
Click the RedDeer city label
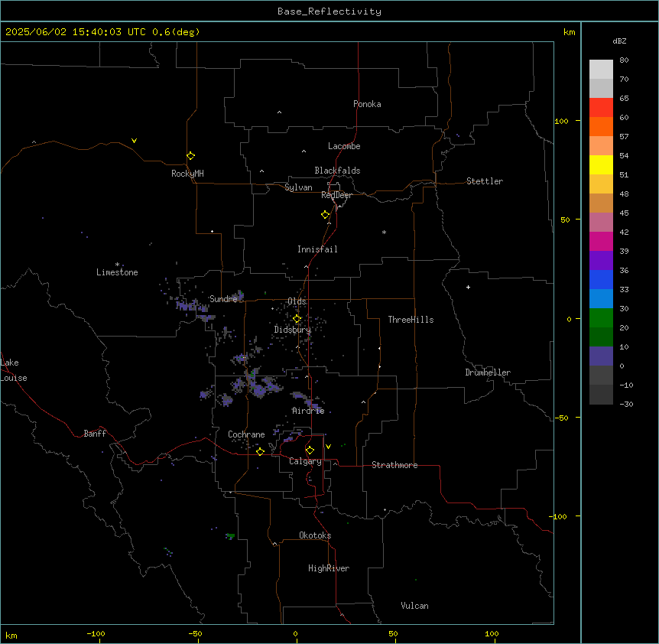[336, 195]
